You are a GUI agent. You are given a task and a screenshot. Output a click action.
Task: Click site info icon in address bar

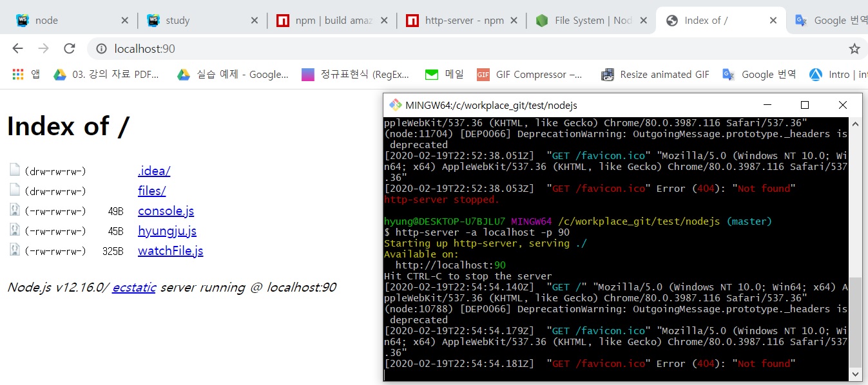pyautogui.click(x=101, y=49)
